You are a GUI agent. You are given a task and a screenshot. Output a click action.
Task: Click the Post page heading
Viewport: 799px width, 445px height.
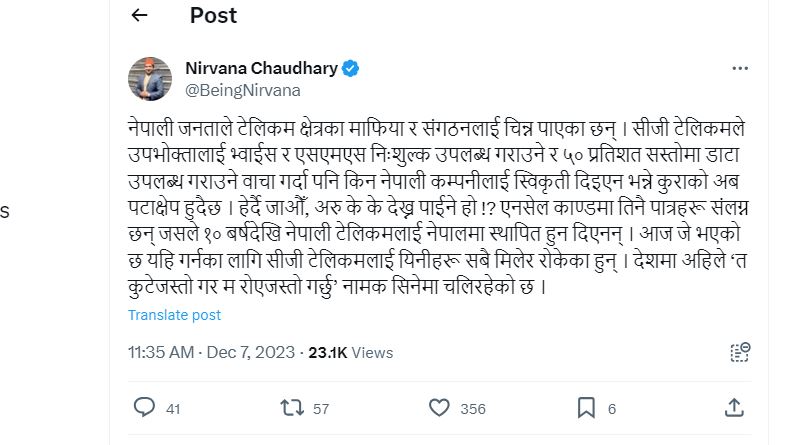[x=213, y=15]
